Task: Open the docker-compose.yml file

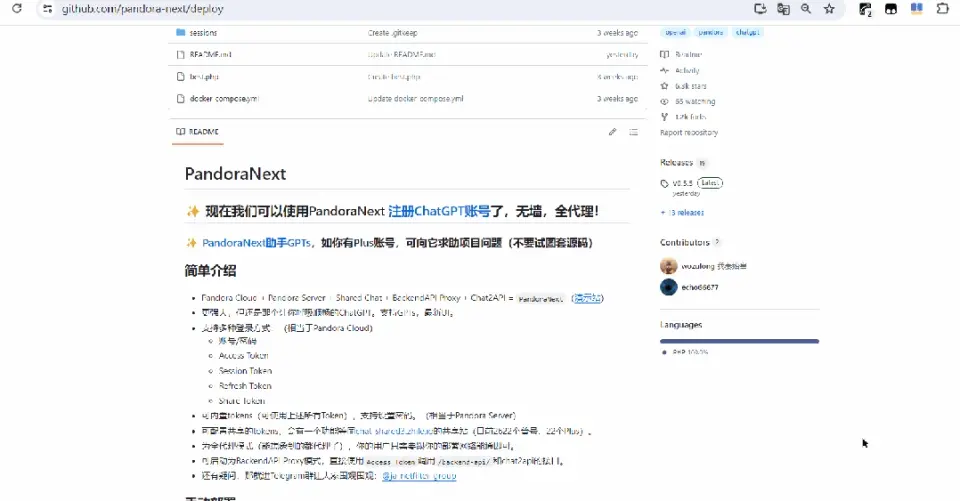Action: tap(224, 99)
